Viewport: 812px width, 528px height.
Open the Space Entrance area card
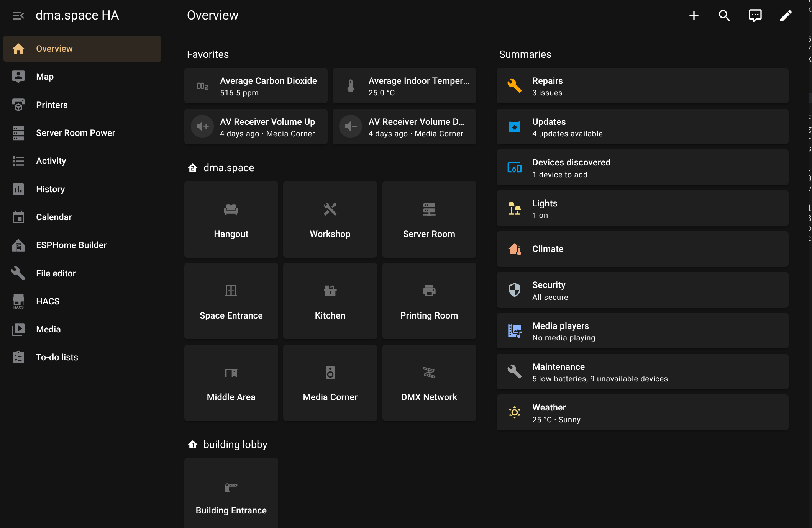[x=231, y=301]
